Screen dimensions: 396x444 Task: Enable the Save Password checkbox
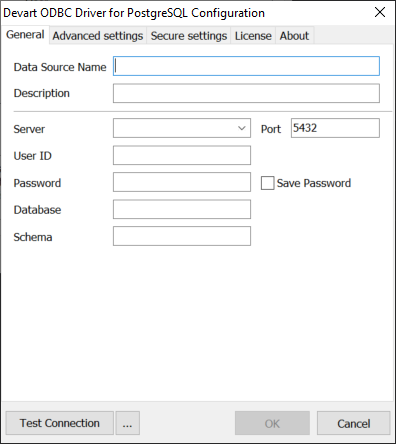[x=267, y=183]
